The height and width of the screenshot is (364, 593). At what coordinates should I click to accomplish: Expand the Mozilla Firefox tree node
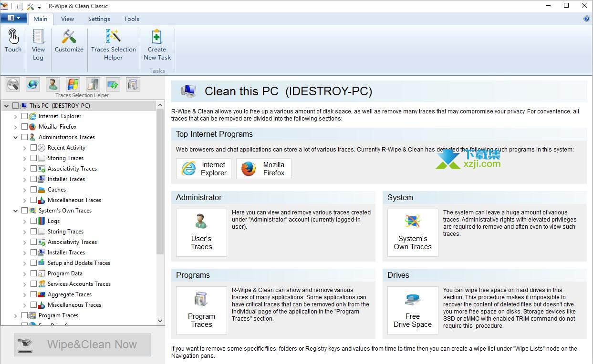point(16,127)
